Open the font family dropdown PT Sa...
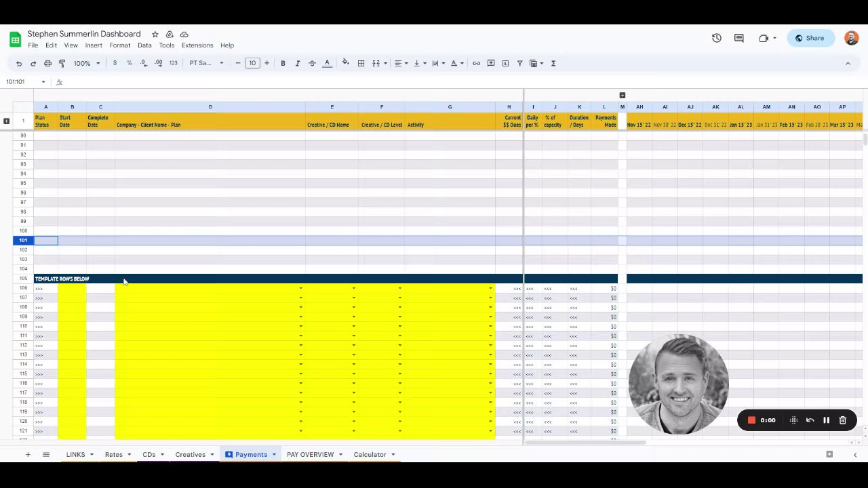This screenshot has height=488, width=868. click(x=206, y=63)
